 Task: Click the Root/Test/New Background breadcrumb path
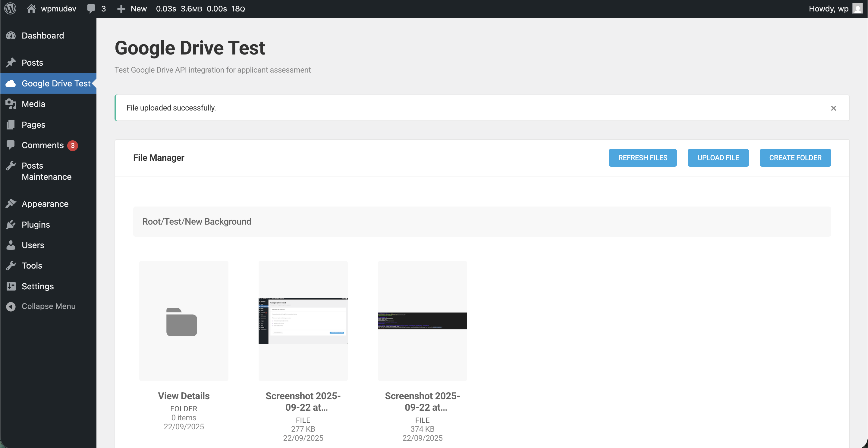pyautogui.click(x=197, y=222)
